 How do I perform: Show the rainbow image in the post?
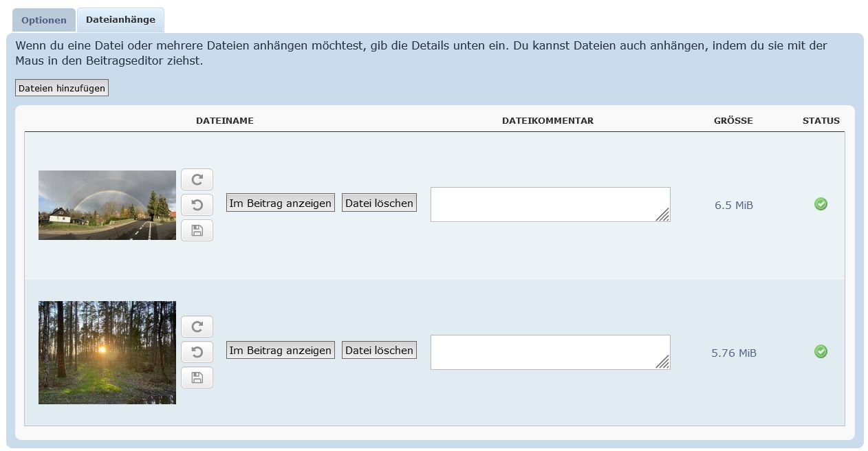click(281, 203)
